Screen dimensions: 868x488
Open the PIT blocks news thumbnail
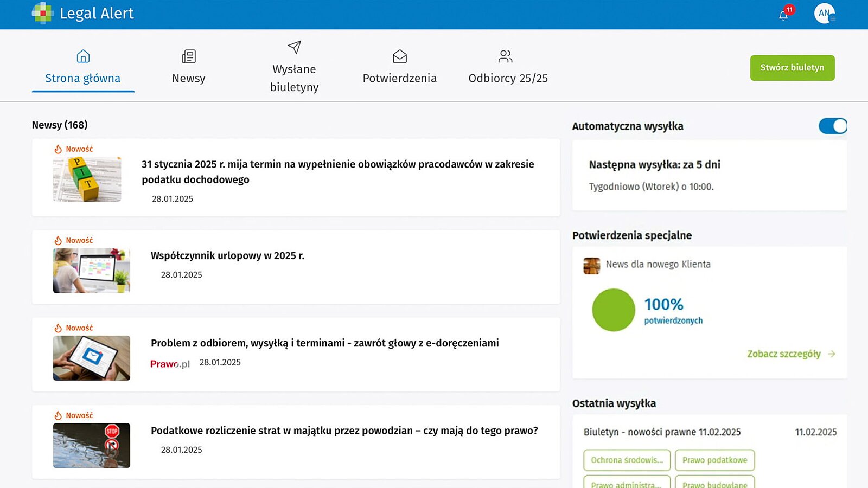(x=87, y=179)
